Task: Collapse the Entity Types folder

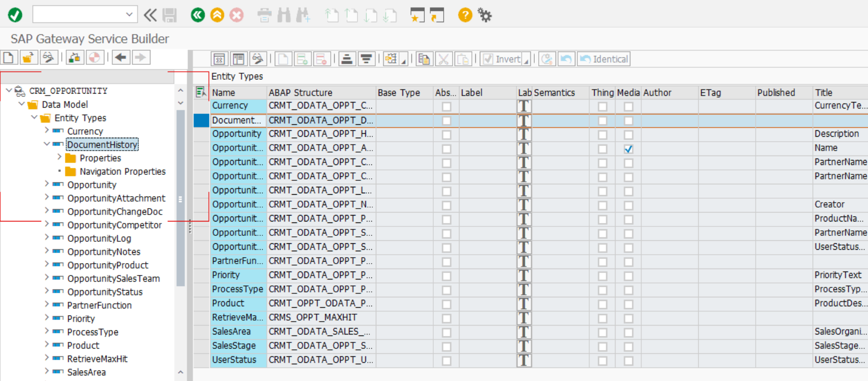Action: click(x=34, y=117)
